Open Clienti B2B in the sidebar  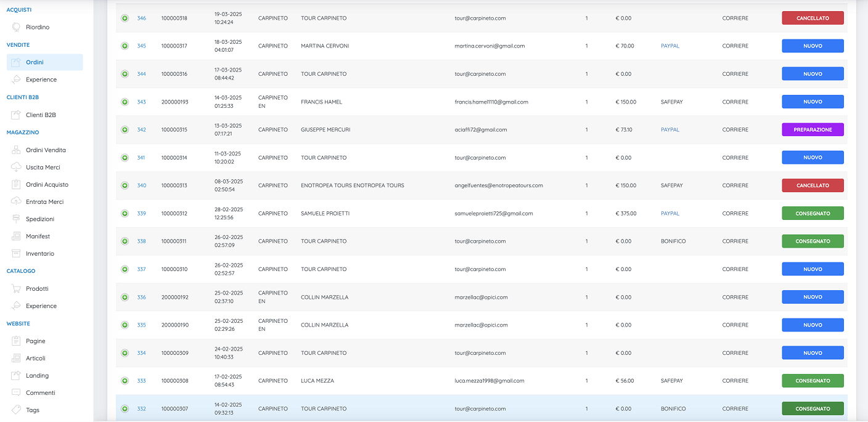click(x=41, y=115)
